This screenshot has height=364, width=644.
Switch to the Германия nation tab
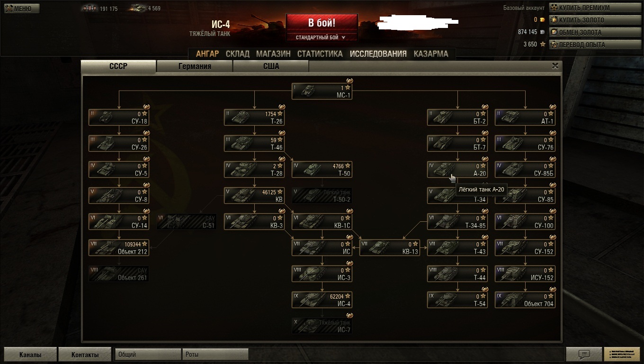[195, 66]
